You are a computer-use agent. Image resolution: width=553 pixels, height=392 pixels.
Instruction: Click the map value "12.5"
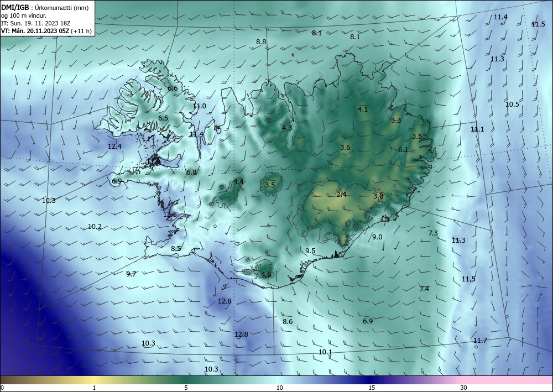coord(170,215)
